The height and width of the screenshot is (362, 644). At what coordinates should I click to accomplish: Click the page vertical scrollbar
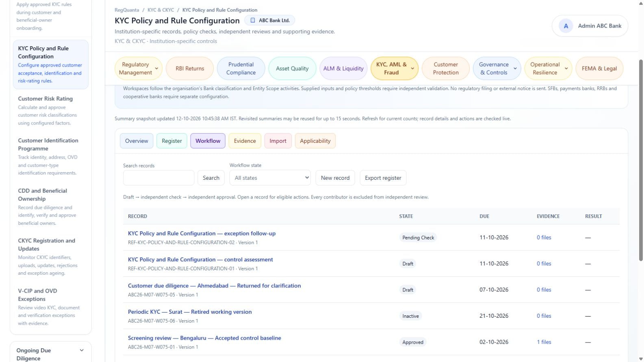[x=641, y=160]
